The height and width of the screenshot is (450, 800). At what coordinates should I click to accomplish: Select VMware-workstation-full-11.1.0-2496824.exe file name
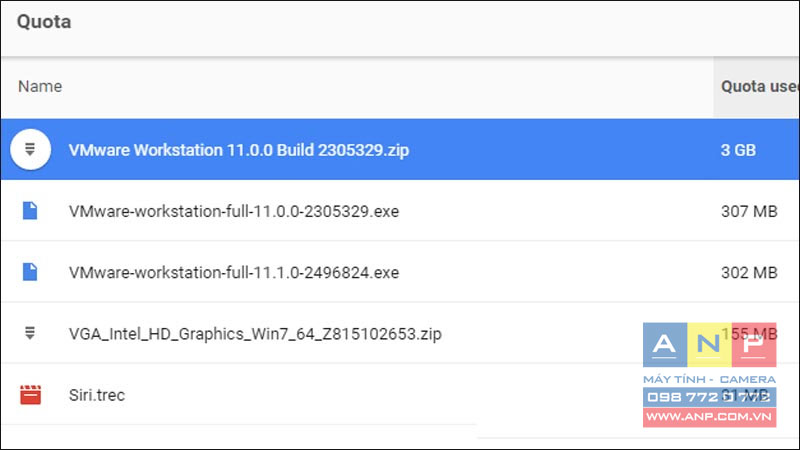tap(234, 272)
